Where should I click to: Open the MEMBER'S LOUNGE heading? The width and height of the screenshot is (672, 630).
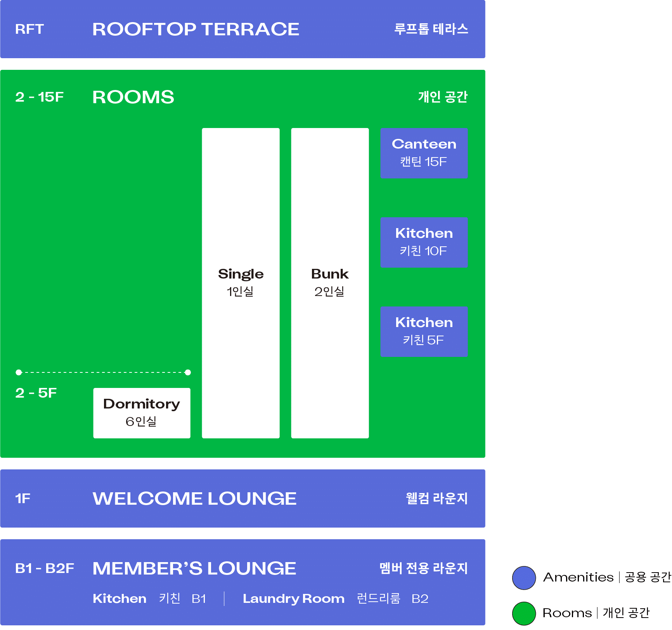pyautogui.click(x=194, y=568)
